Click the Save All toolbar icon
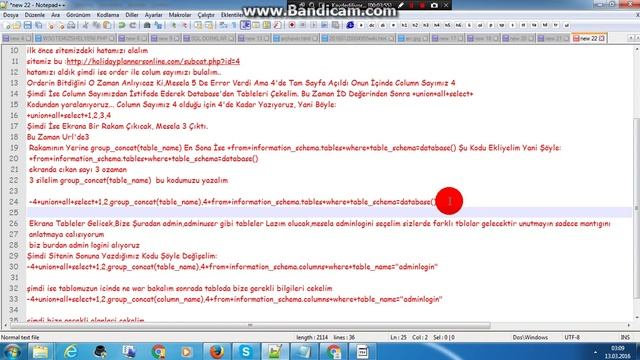The height and width of the screenshot is (360, 640). (39, 25)
